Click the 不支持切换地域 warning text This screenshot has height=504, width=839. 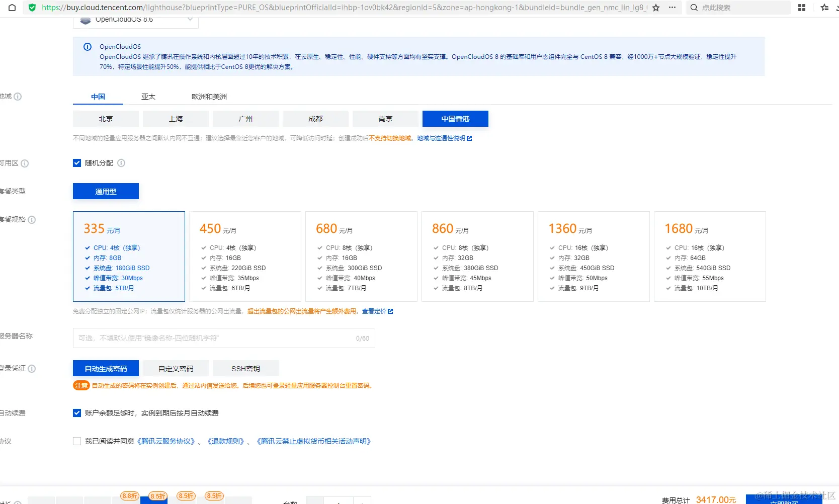(390, 138)
